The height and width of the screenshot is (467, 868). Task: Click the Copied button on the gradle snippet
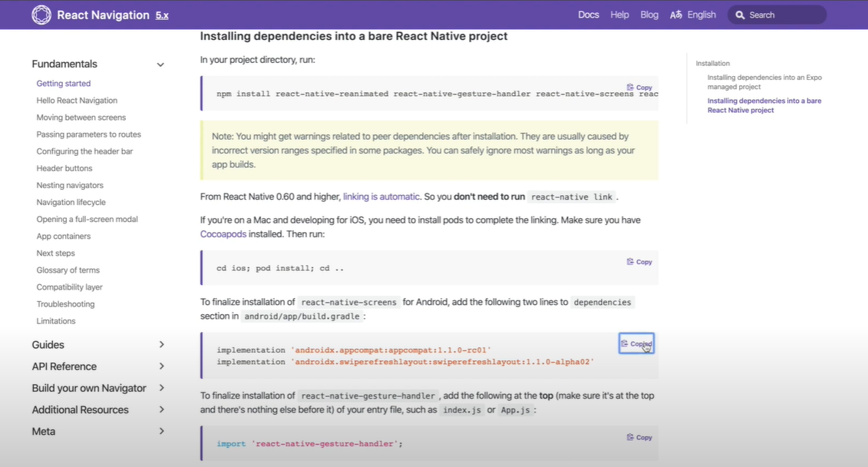(636, 343)
